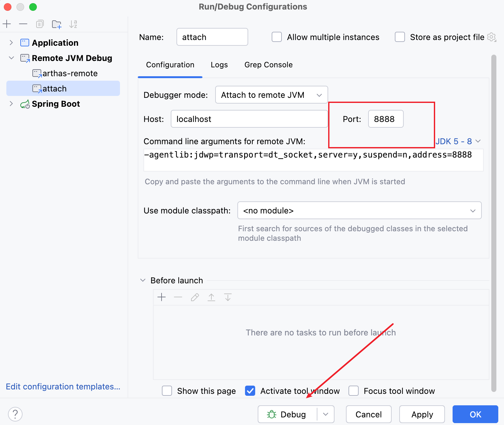The height and width of the screenshot is (425, 504).
Task: Click the Port input field
Action: pos(385,119)
